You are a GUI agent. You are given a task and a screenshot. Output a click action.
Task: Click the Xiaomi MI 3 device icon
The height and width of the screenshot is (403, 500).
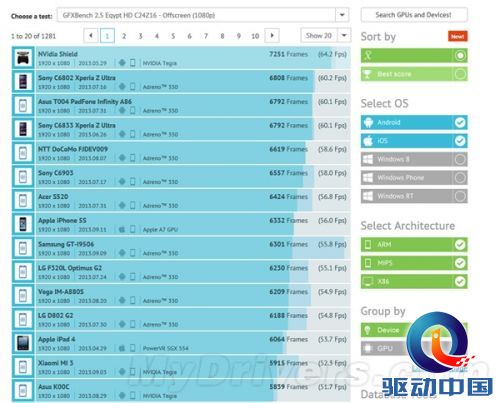tap(23, 367)
